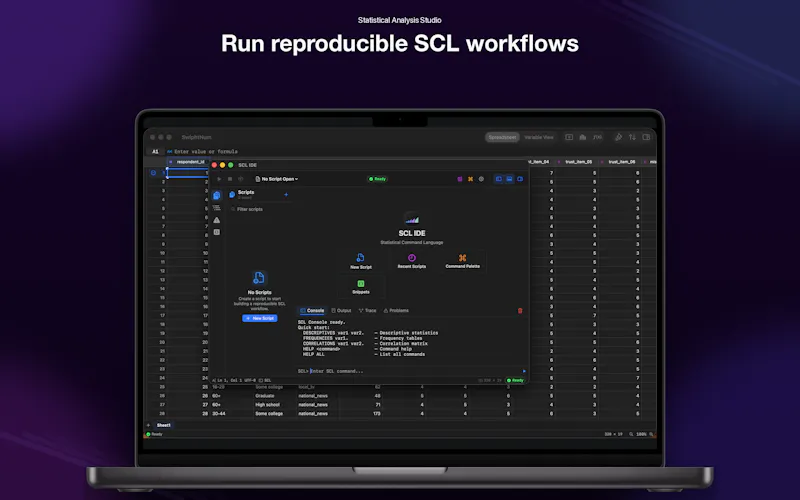
Task: Open the orange Command Palette toolbar icon
Action: pos(470,179)
